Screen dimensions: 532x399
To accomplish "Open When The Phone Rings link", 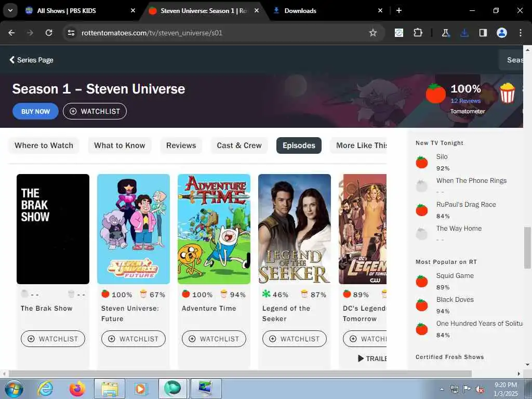I will click(x=471, y=180).
